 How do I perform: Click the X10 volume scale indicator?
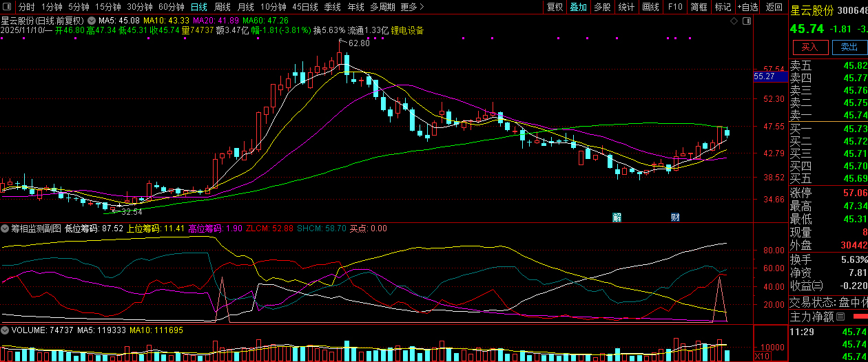[x=762, y=356]
